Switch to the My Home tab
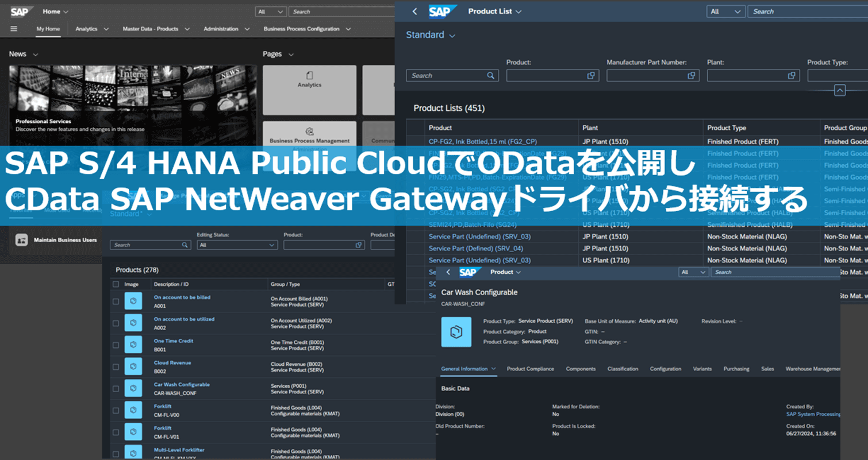Screen dimensions: 868x460 (x=48, y=29)
